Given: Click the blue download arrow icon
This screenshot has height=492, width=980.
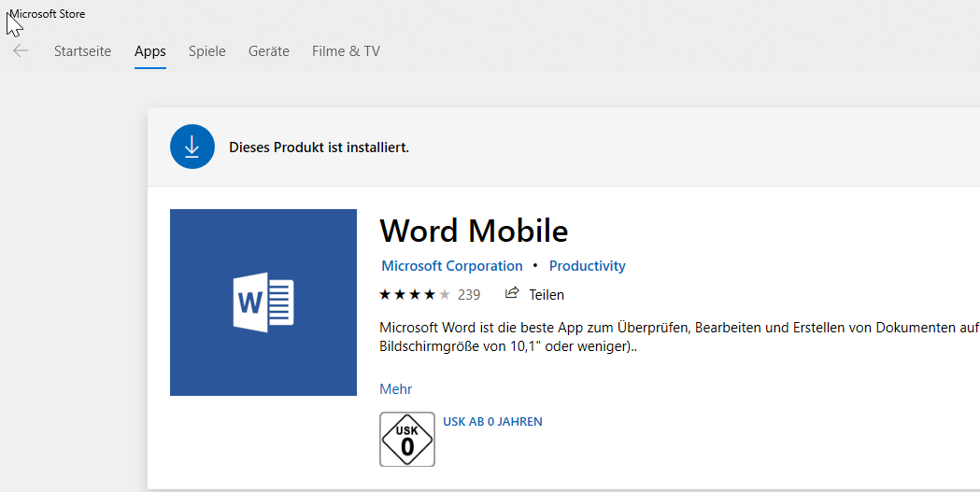Looking at the screenshot, I should (x=192, y=147).
